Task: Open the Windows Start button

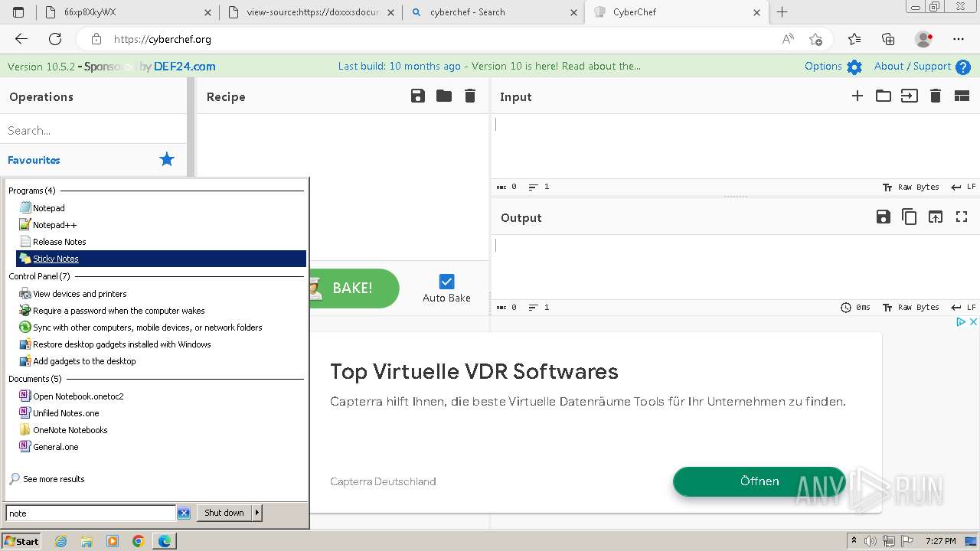Action: pyautogui.click(x=21, y=541)
